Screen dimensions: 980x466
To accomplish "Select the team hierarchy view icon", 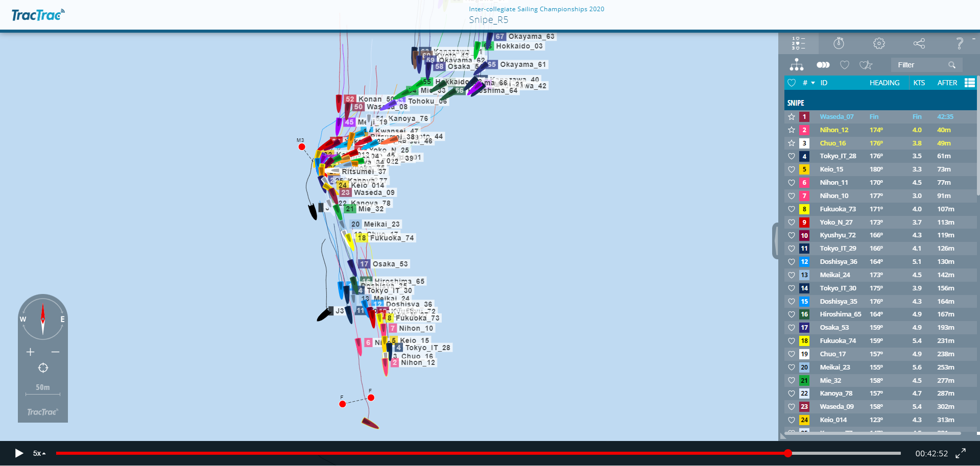I will 797,65.
